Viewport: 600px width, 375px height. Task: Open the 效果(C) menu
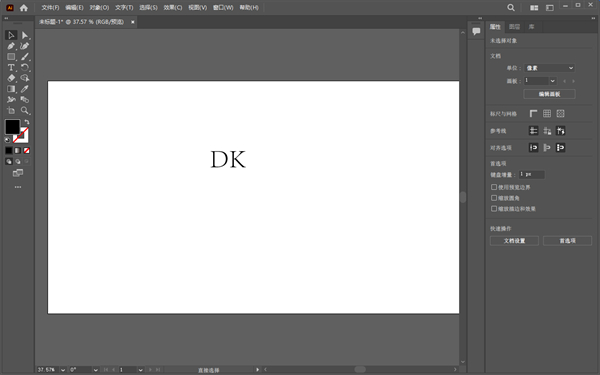click(x=173, y=8)
